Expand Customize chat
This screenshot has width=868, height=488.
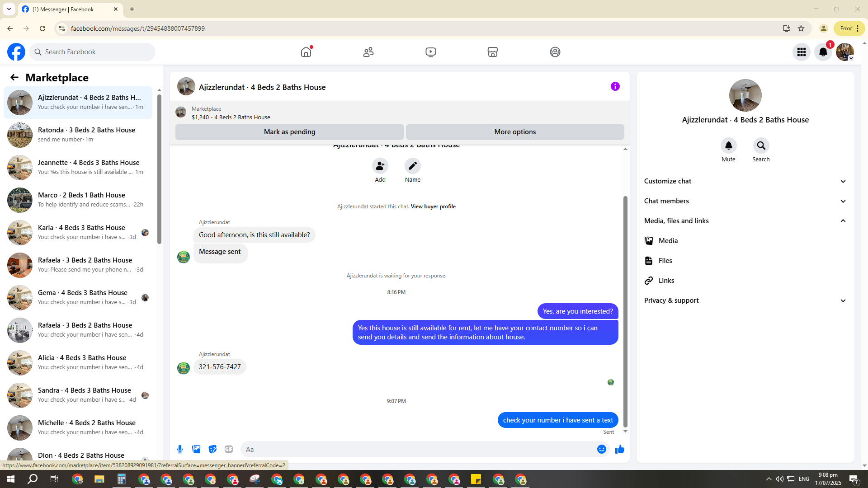745,181
